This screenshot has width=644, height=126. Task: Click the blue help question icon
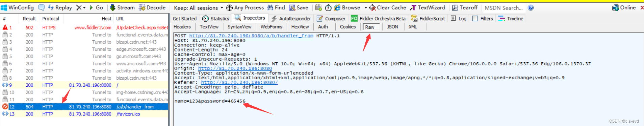tap(531, 7)
